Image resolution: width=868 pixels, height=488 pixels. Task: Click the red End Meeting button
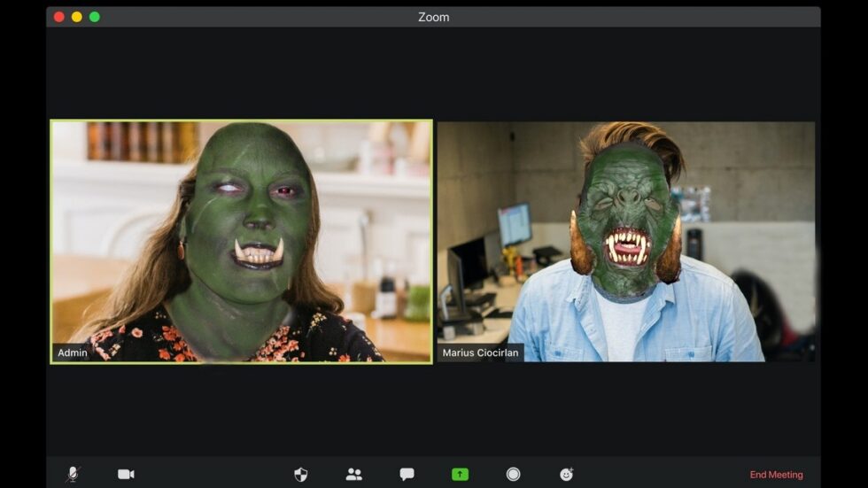776,475
